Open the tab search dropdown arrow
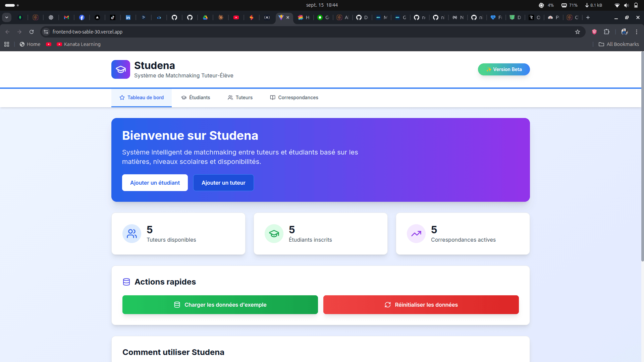 (7, 17)
